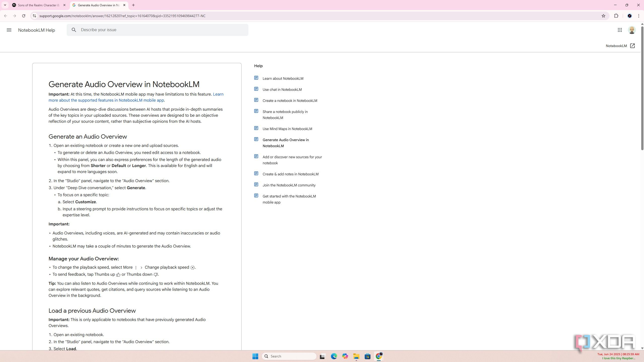Open Use Mind Maps in NotebookLM article

[287, 129]
